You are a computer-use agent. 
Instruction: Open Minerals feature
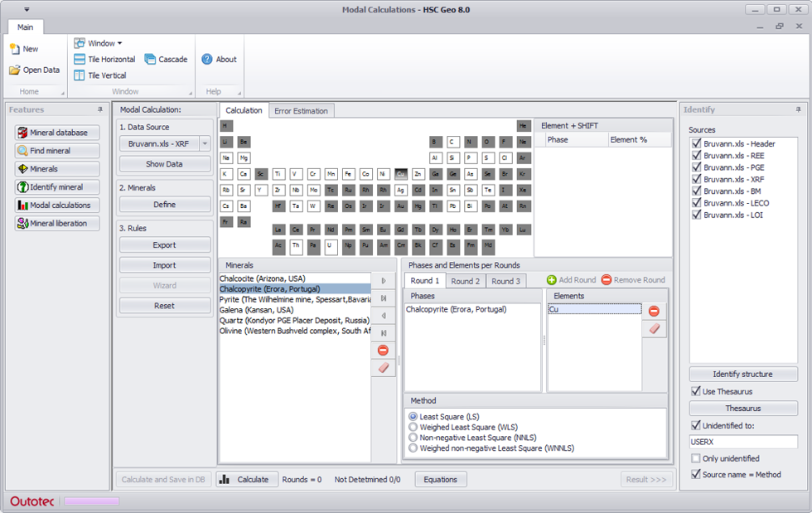point(57,169)
